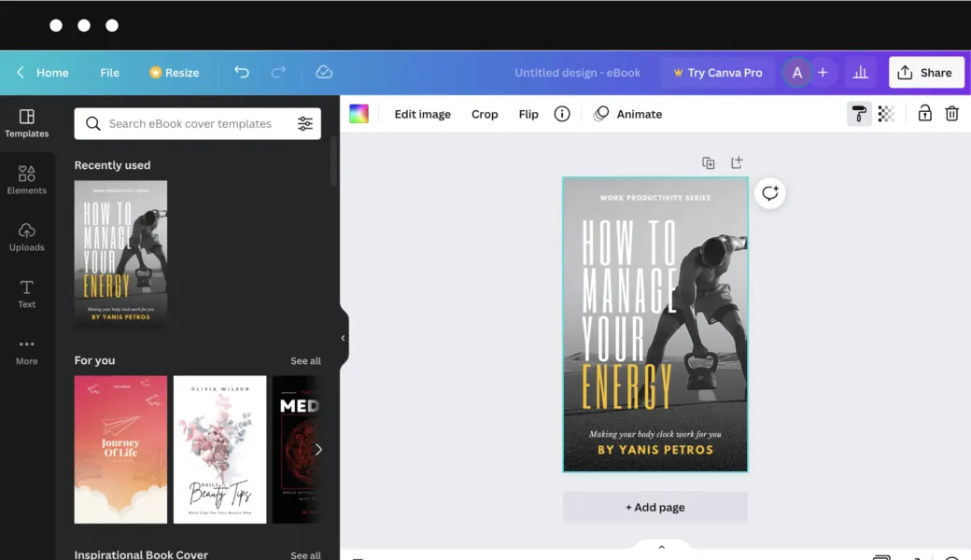Go back using the Home arrow icon
This screenshot has width=971, height=560.
point(21,73)
